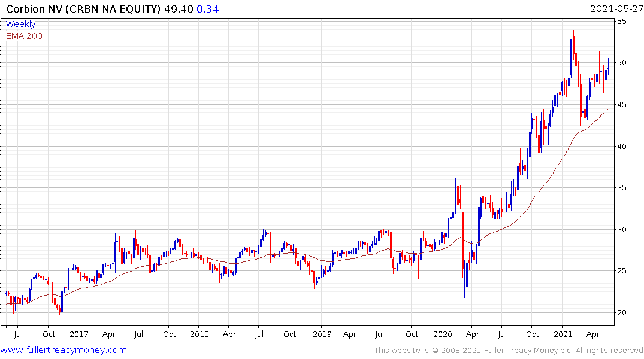The width and height of the screenshot is (644, 359).
Task: Select the 49.40 last price value
Action: 179,9
